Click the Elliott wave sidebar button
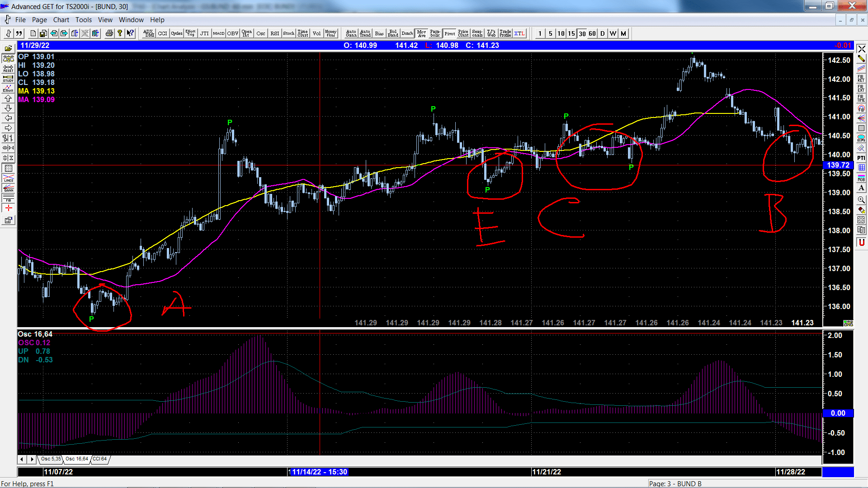868x488 pixels. coord(8,88)
